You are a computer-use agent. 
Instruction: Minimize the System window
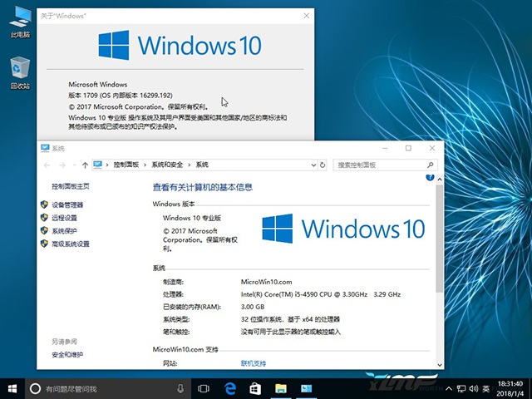(385, 148)
